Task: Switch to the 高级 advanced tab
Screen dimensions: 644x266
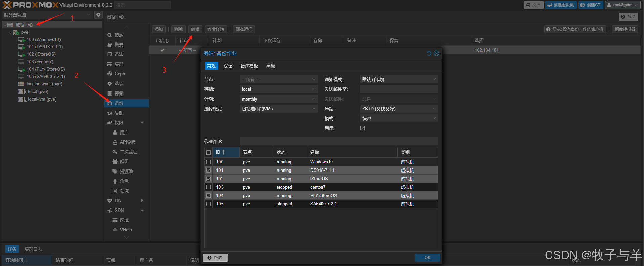Action: [271, 66]
